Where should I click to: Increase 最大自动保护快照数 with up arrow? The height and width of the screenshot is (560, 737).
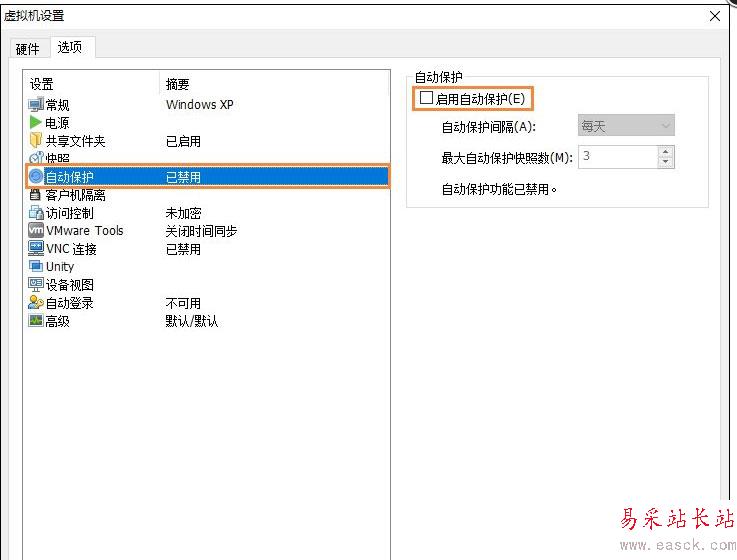[x=666, y=151]
